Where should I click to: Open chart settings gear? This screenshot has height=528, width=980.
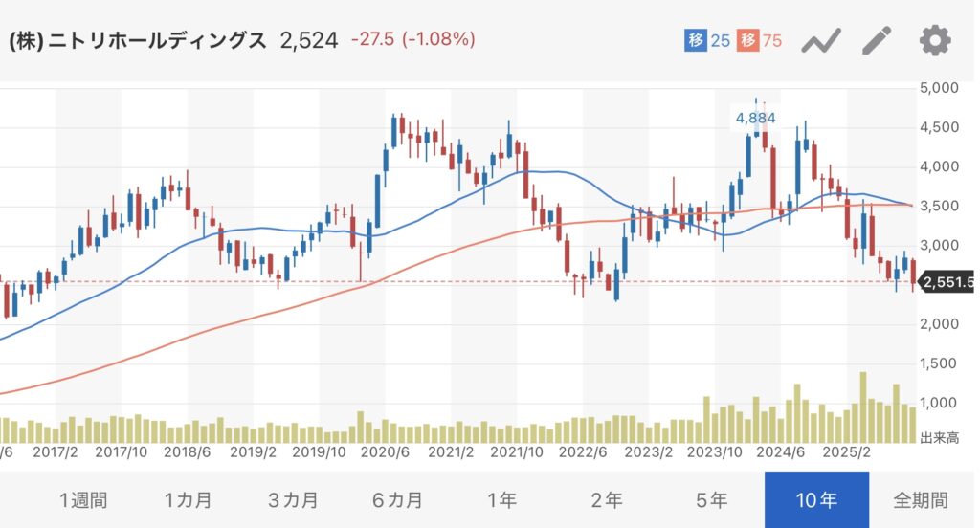click(934, 40)
